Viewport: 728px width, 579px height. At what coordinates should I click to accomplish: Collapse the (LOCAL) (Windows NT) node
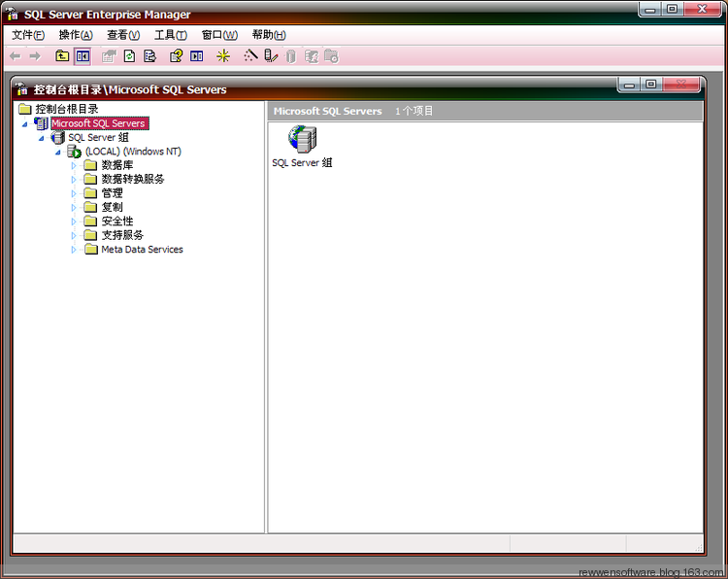(58, 152)
